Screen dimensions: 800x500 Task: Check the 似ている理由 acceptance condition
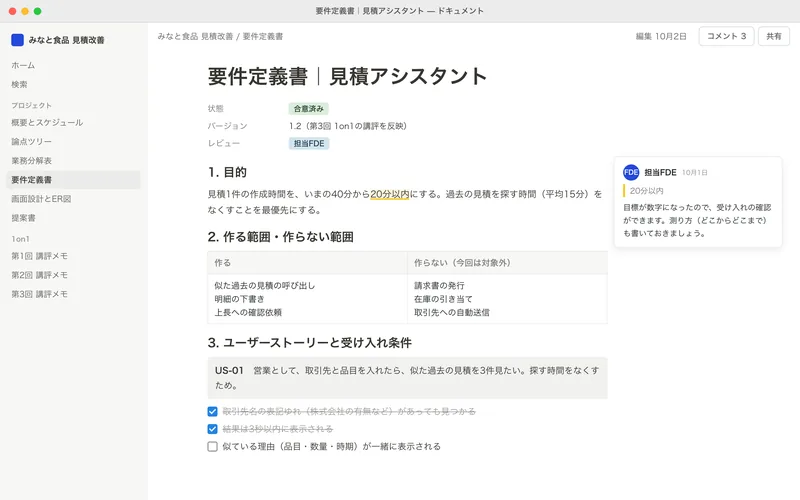[x=213, y=447]
